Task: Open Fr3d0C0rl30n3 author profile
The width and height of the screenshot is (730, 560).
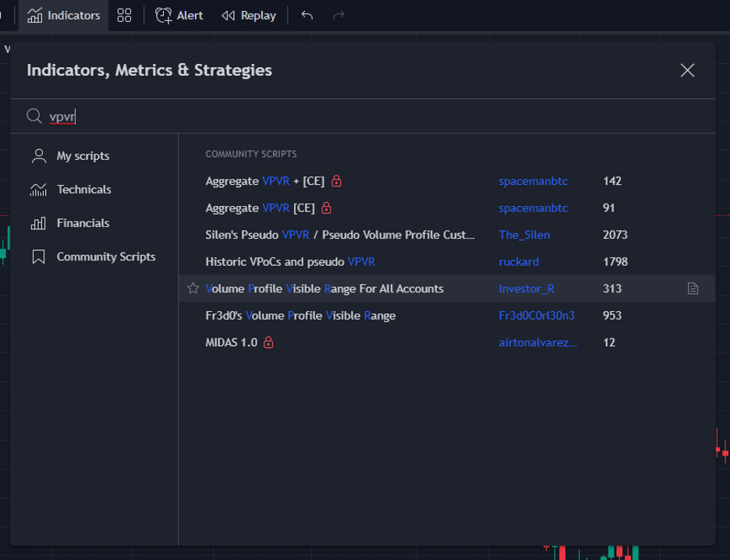Action: 537,316
